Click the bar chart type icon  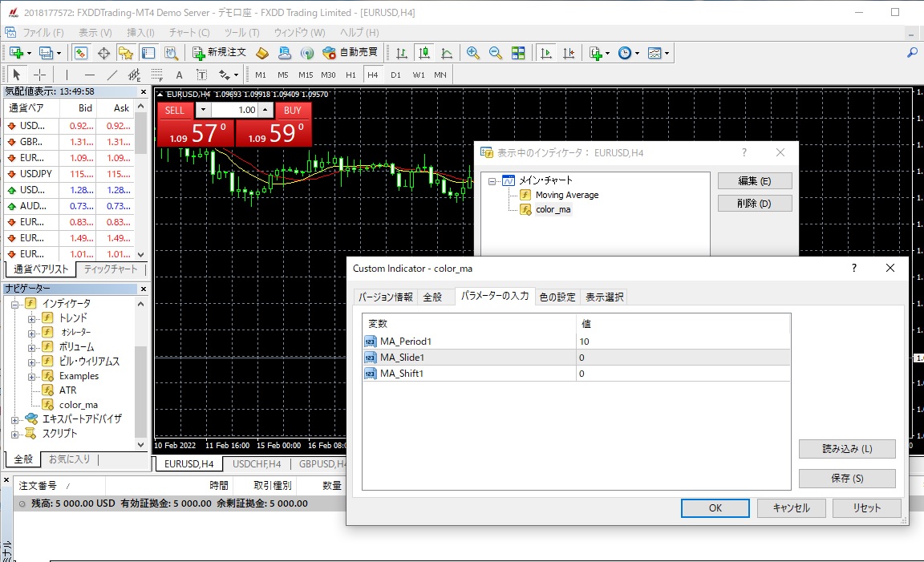[x=402, y=53]
